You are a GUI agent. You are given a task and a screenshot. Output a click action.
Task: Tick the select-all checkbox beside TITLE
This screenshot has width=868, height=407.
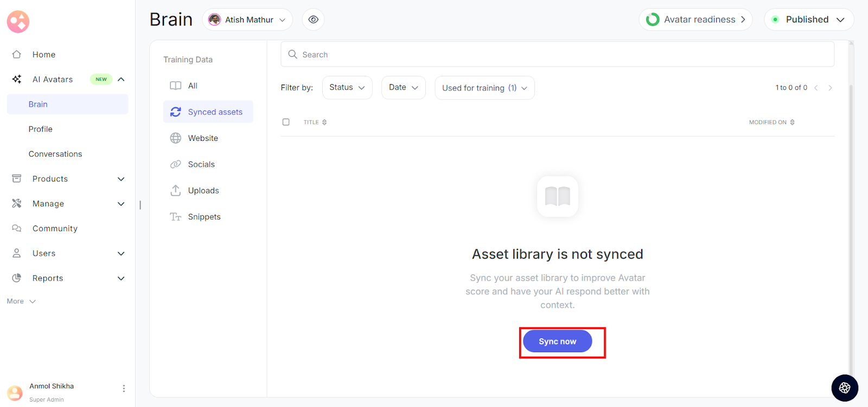pos(286,122)
